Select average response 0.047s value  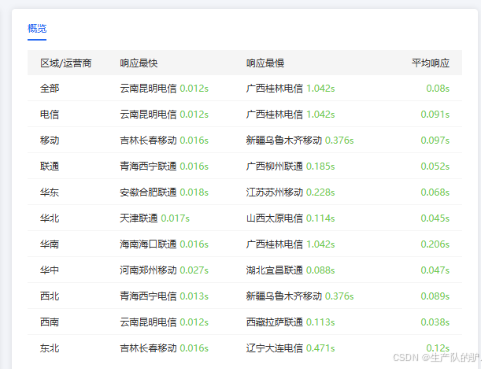(435, 270)
